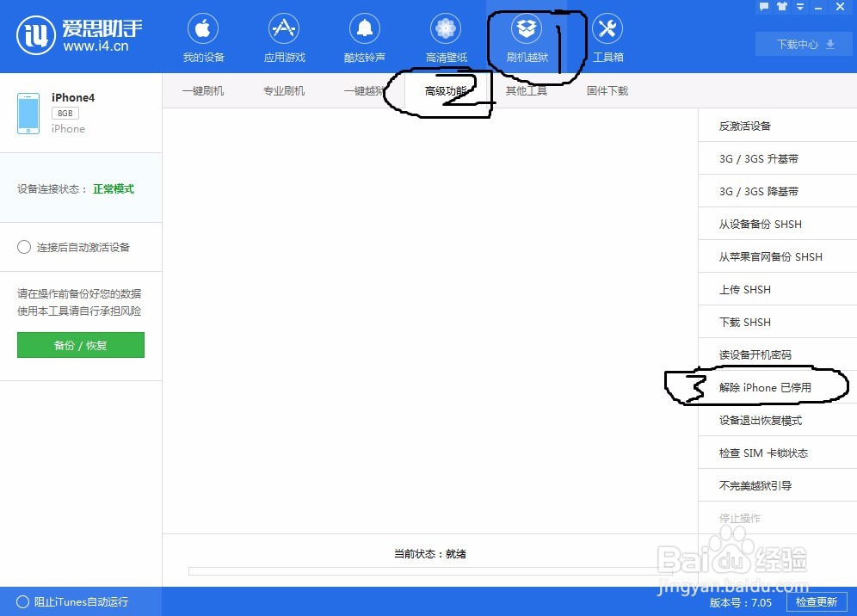Select 检查 SIM 卡锁状态 function
857x616 pixels.
tap(777, 453)
